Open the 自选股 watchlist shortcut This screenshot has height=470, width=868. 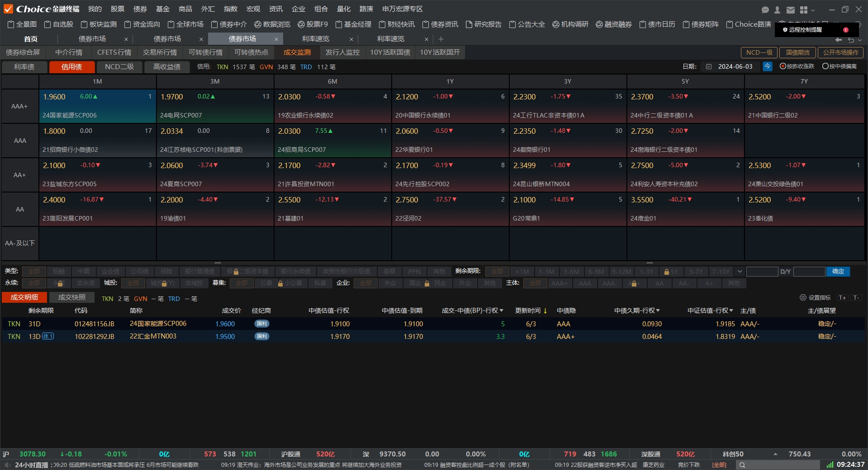pos(58,24)
